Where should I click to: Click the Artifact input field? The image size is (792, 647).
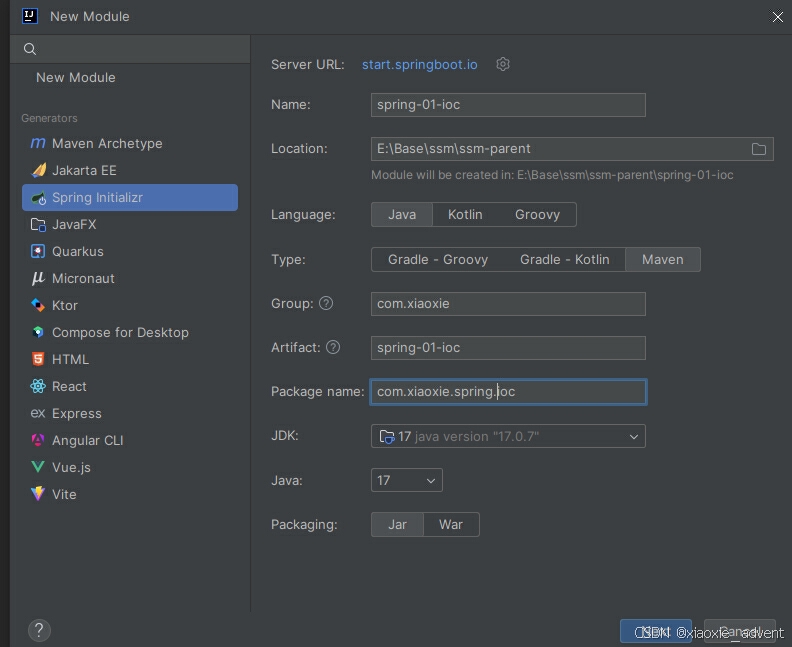tap(508, 348)
